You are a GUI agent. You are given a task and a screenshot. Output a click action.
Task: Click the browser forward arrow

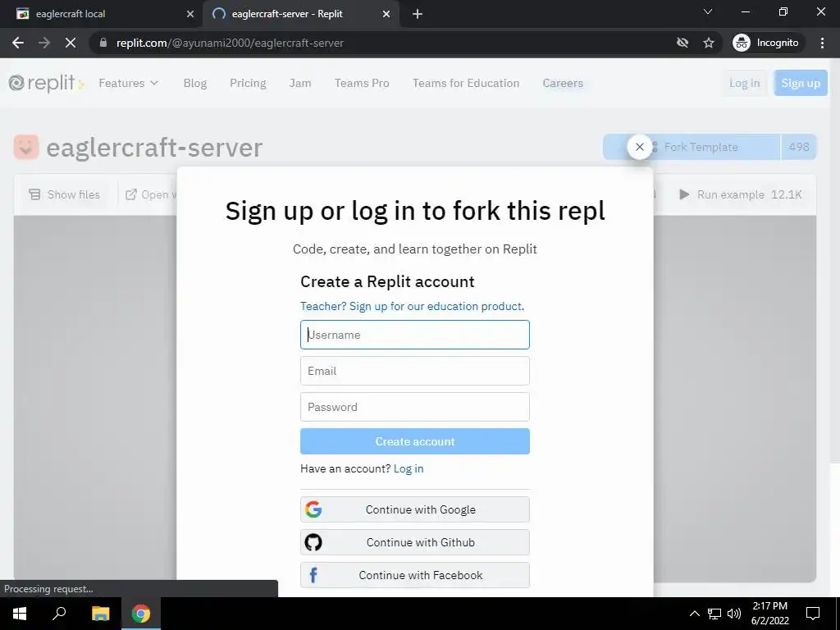tap(44, 43)
